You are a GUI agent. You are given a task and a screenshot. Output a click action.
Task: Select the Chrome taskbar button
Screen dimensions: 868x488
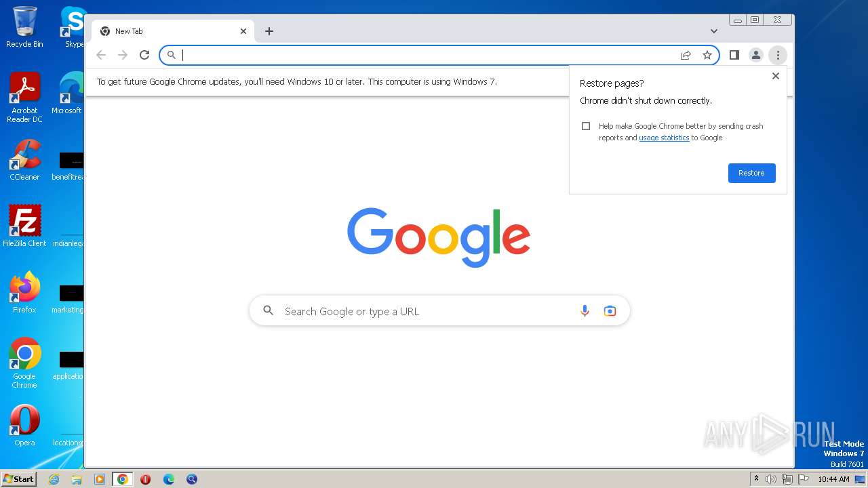(x=123, y=479)
